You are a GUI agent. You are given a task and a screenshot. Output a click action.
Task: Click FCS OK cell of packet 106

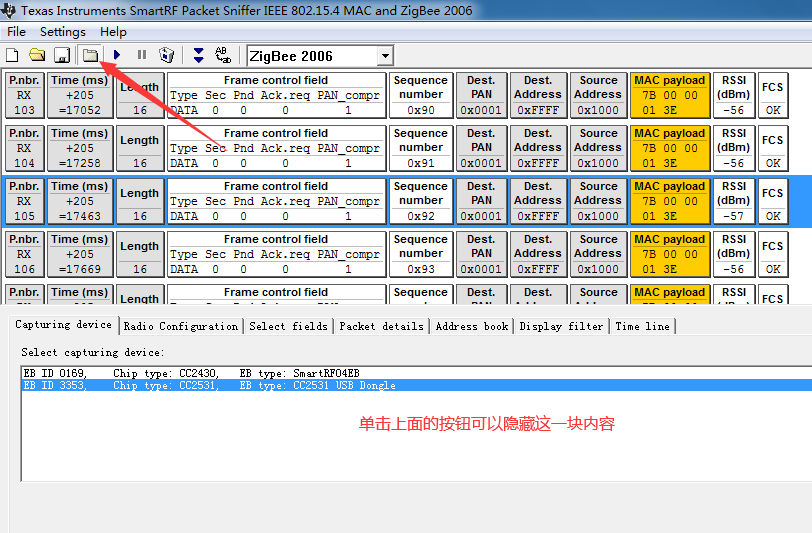(x=773, y=254)
